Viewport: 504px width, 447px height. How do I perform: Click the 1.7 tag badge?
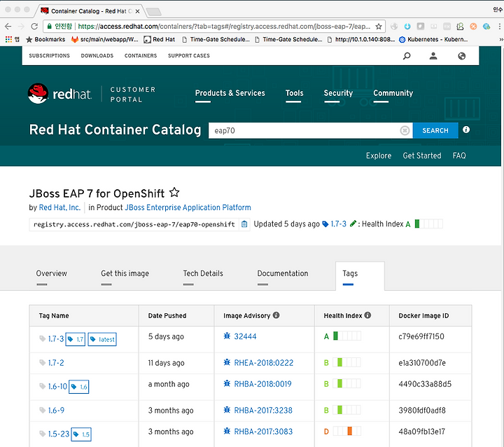tap(76, 339)
